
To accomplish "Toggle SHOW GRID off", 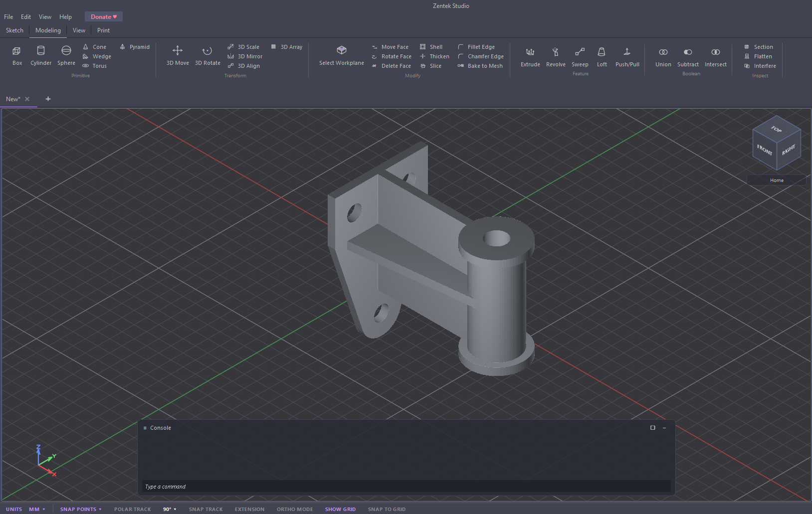I will coord(340,509).
